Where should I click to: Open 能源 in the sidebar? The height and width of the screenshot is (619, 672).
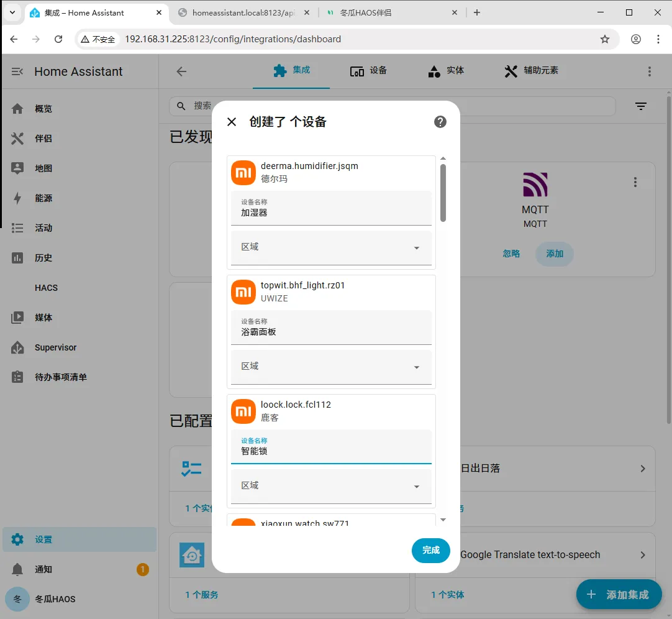tap(79, 198)
